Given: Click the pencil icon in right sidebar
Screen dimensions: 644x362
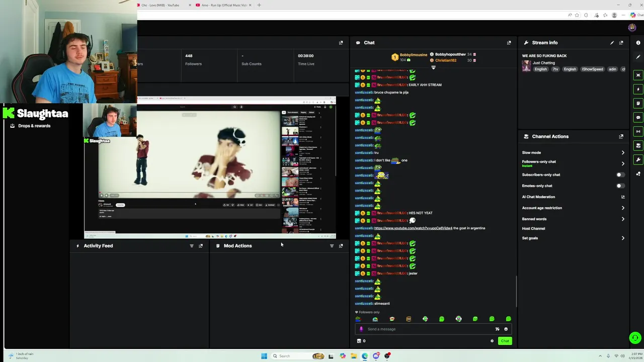Looking at the screenshot, I should (638, 57).
